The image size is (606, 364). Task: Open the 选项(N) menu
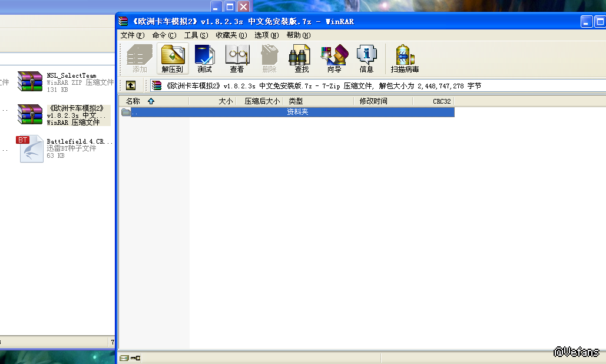(266, 35)
